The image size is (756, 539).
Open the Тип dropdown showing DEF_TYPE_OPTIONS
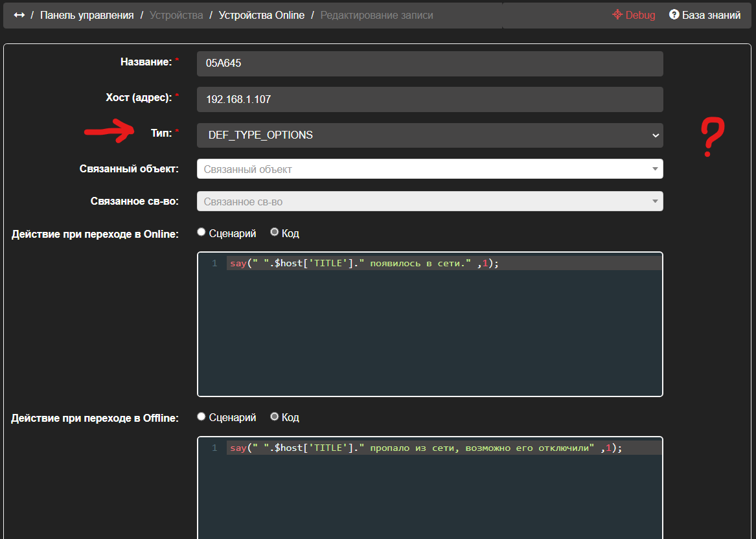(430, 135)
